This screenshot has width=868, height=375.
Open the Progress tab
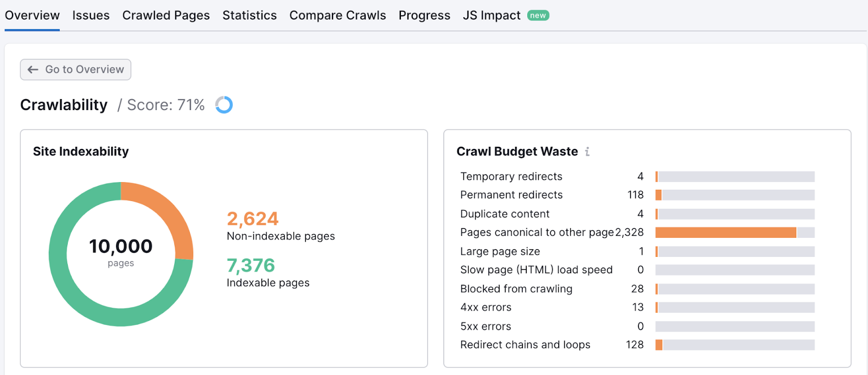coord(424,16)
